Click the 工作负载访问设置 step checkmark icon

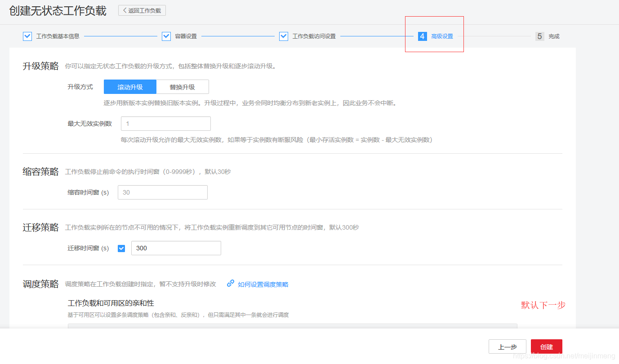click(x=284, y=36)
